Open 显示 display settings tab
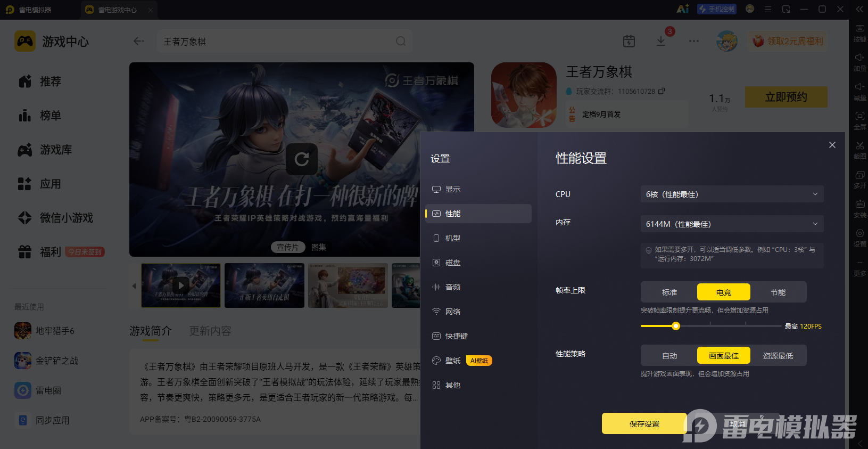 478,189
